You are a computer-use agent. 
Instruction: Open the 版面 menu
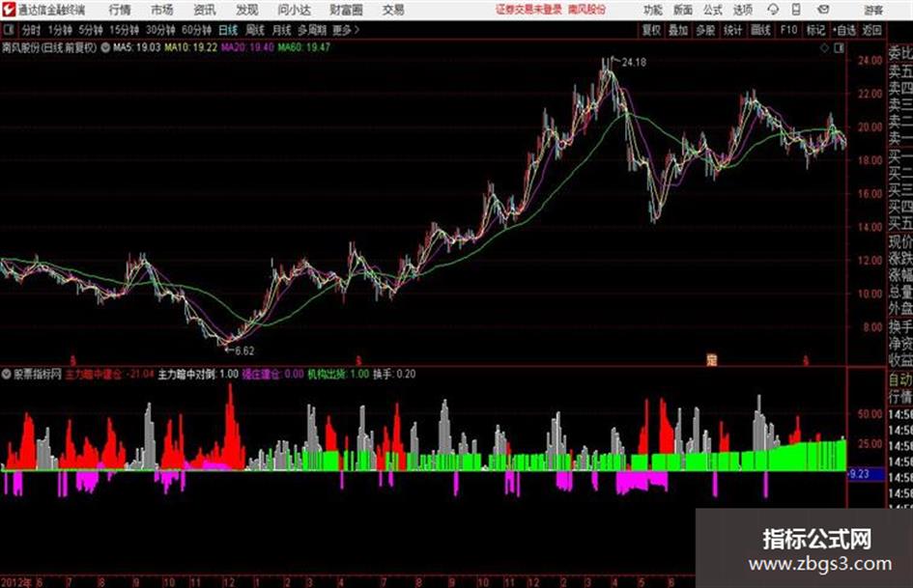pyautogui.click(x=682, y=10)
